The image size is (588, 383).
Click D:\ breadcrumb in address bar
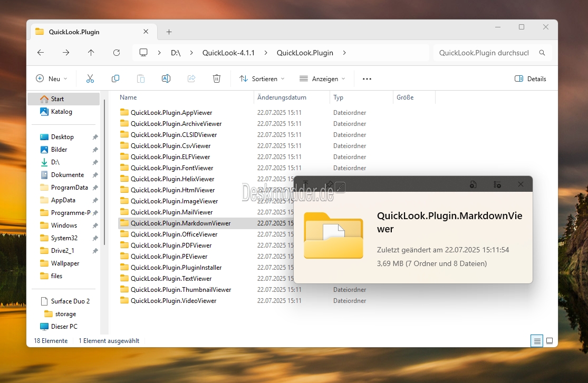tap(176, 53)
